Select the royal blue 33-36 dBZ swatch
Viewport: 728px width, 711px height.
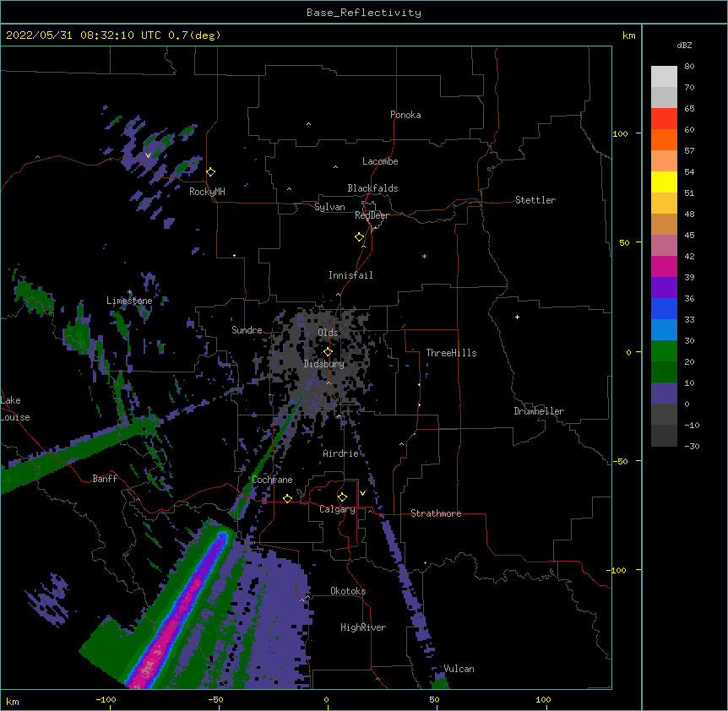pos(664,308)
